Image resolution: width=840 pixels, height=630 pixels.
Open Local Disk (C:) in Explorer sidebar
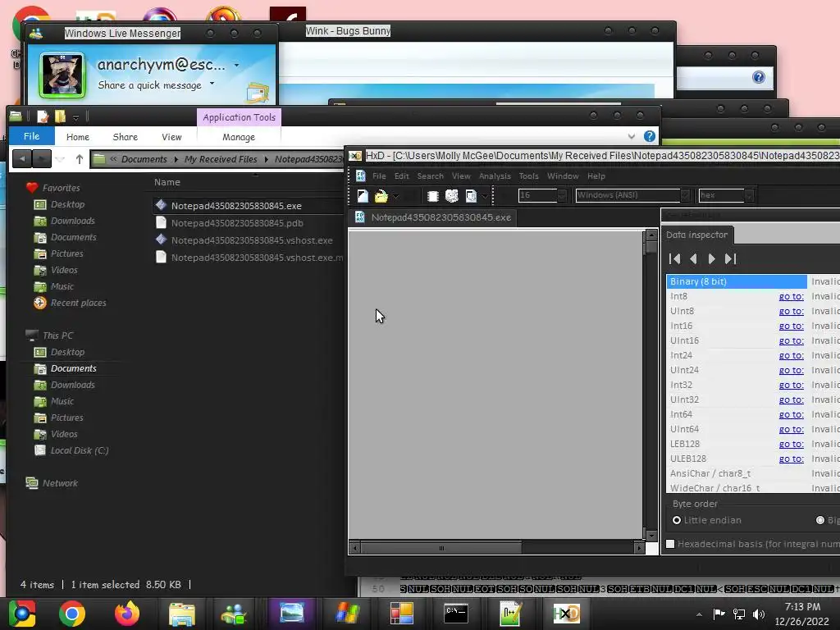click(x=80, y=450)
